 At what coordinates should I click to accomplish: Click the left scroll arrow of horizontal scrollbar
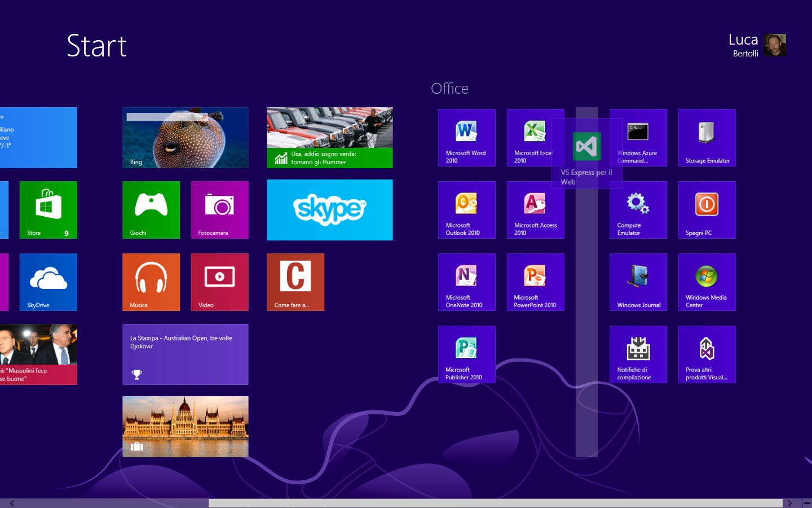click(x=12, y=503)
